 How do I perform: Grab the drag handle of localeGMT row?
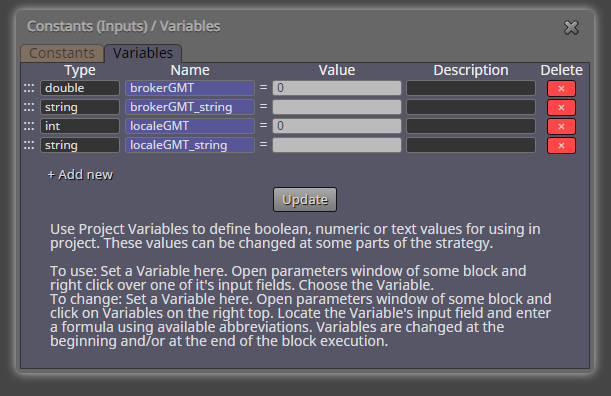pos(29,126)
